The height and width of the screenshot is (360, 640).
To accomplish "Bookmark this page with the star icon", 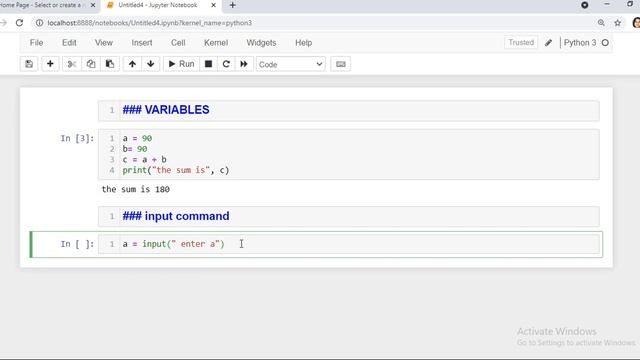I will [618, 23].
